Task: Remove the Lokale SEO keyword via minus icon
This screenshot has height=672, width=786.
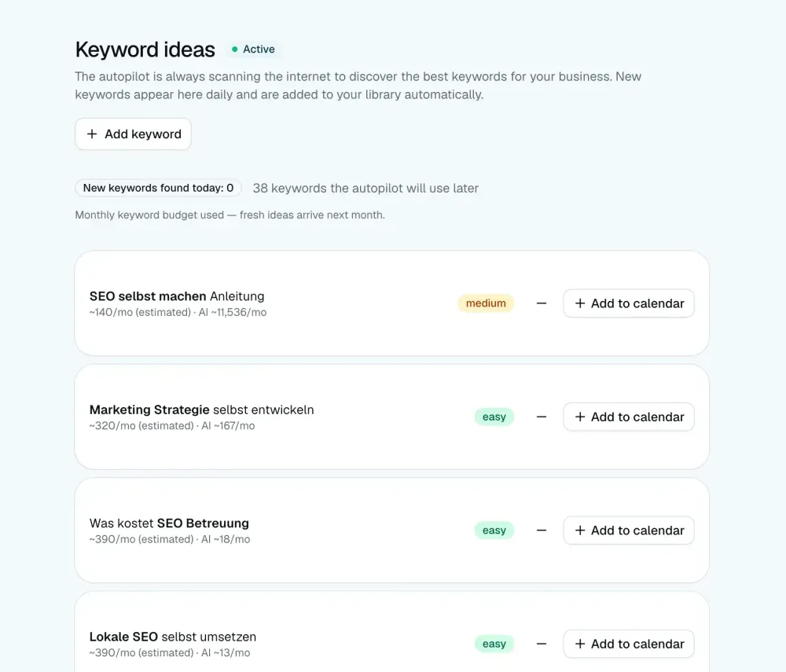Action: pyautogui.click(x=542, y=644)
